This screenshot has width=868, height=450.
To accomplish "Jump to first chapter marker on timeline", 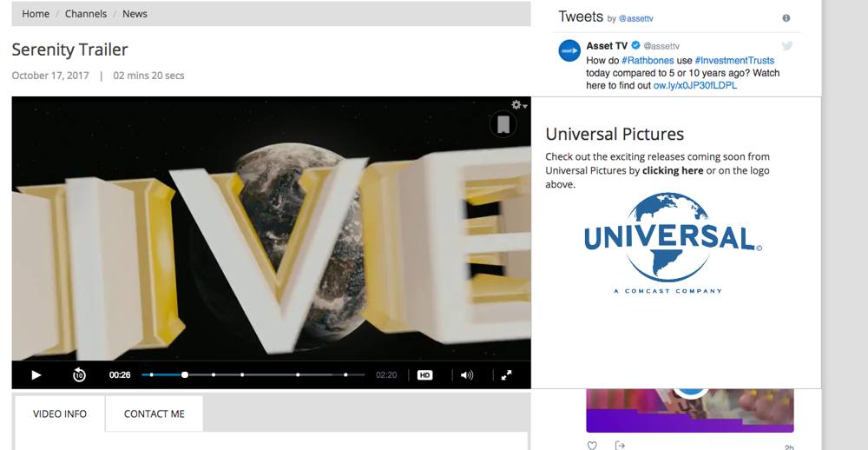I will pyautogui.click(x=152, y=375).
